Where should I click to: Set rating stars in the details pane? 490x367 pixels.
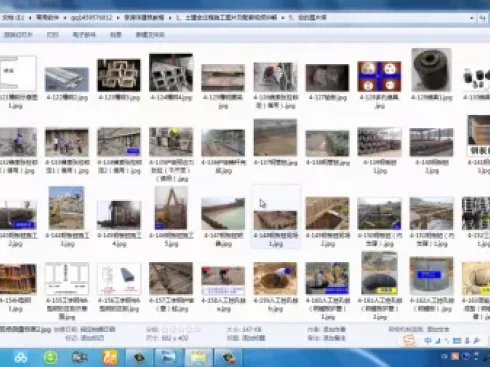coord(181,330)
